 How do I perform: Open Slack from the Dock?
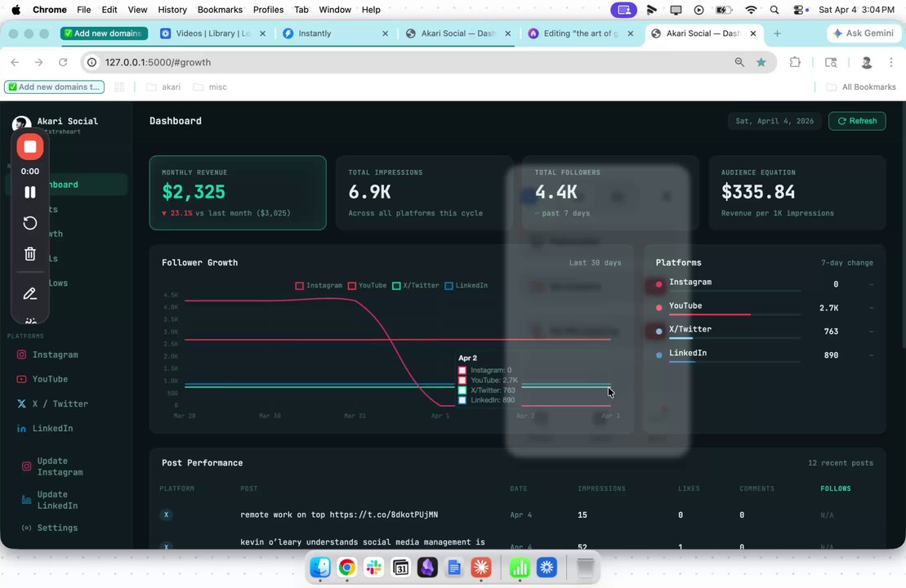click(373, 568)
